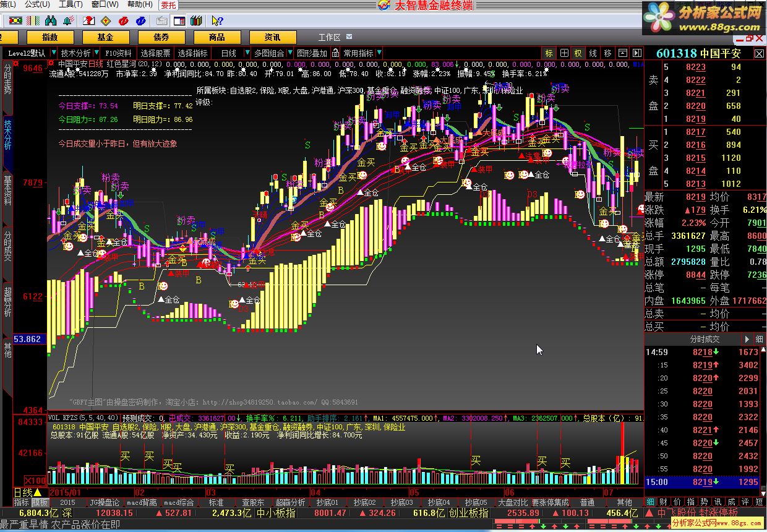Open the 多图组合 dropdown arrow
Viewport: 767px width, 532px height.
pos(290,53)
